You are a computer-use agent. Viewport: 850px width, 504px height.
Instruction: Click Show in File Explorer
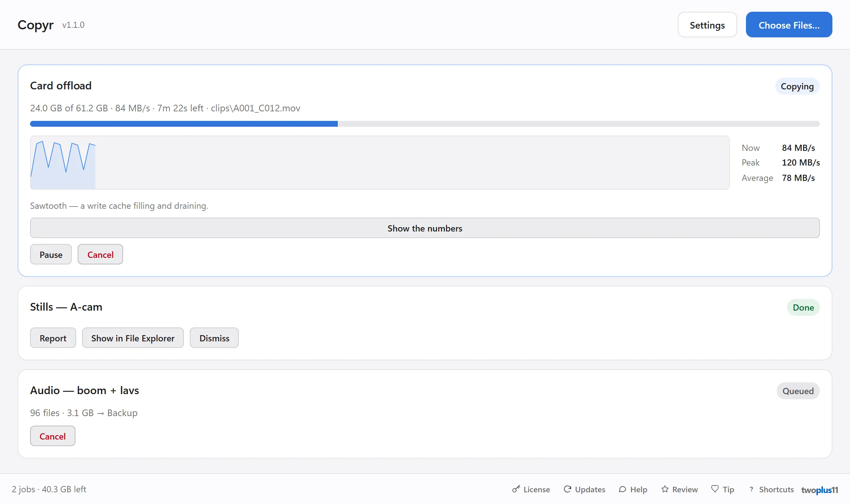[x=133, y=338]
